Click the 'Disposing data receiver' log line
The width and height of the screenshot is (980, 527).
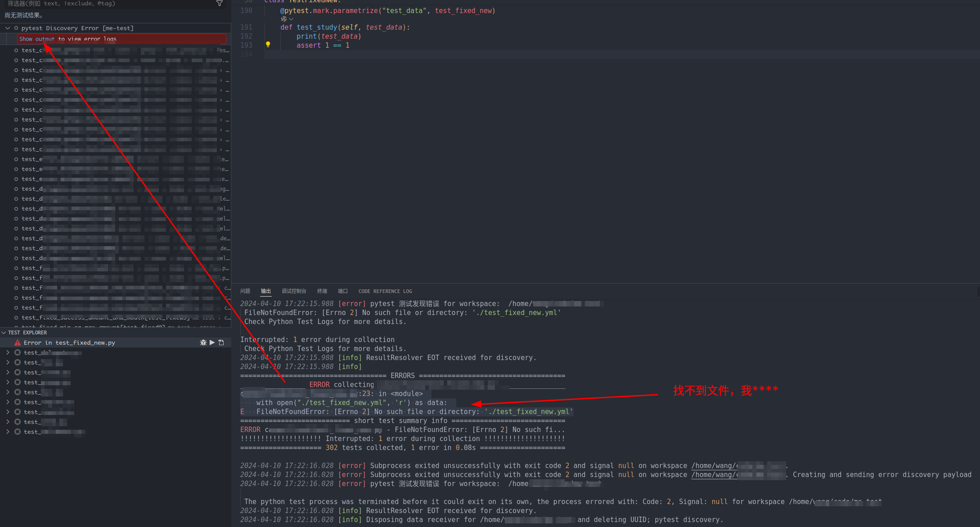(x=481, y=520)
